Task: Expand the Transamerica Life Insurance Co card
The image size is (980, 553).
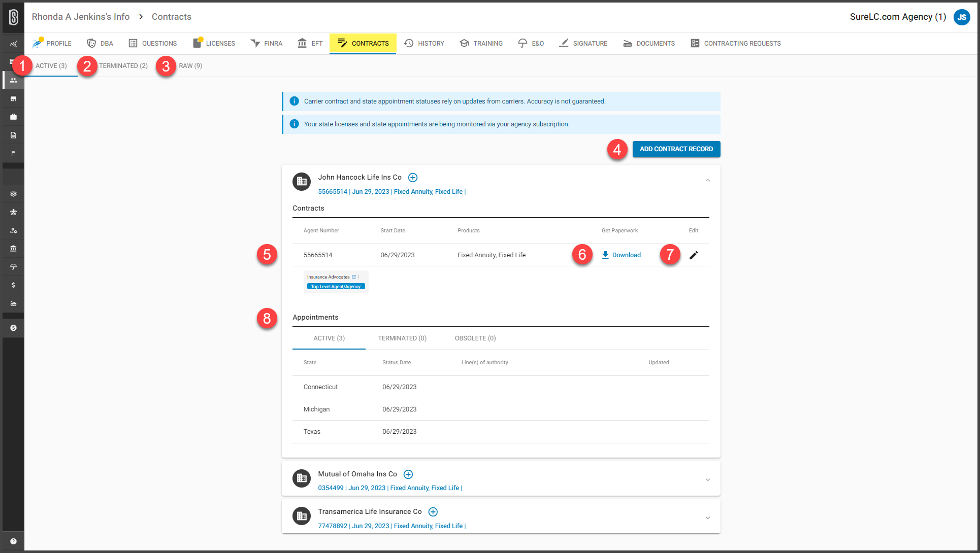Action: click(708, 518)
